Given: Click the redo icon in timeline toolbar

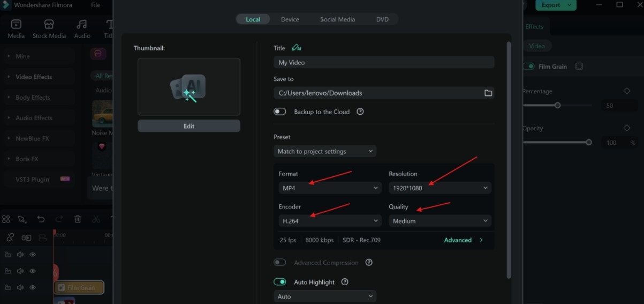Looking at the screenshot, I should pos(59,219).
